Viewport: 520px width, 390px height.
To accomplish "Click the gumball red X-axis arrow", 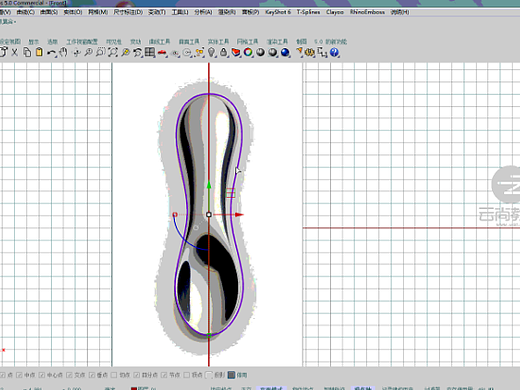I will [239, 215].
